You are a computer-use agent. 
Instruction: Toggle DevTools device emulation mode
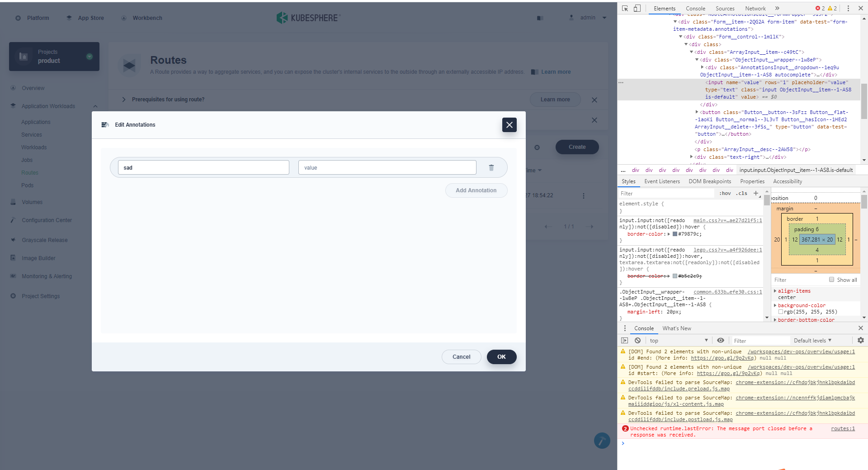[x=637, y=8]
